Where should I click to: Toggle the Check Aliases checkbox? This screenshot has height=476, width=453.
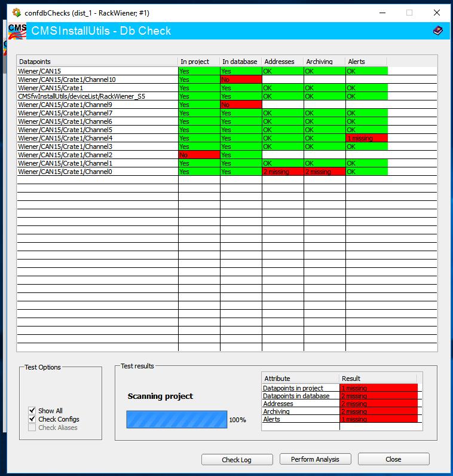(32, 428)
